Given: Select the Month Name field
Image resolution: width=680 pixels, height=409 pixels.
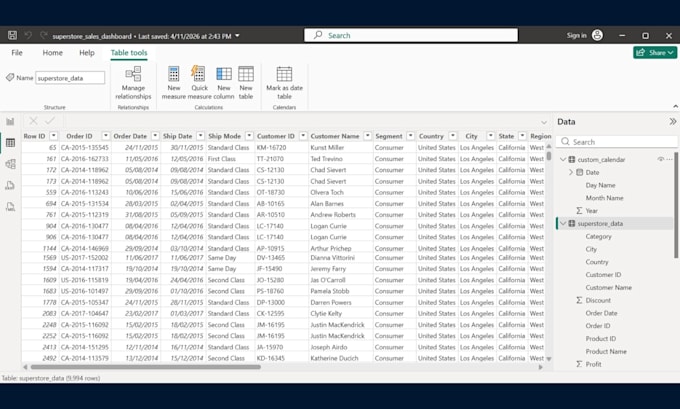Looking at the screenshot, I should 604,198.
